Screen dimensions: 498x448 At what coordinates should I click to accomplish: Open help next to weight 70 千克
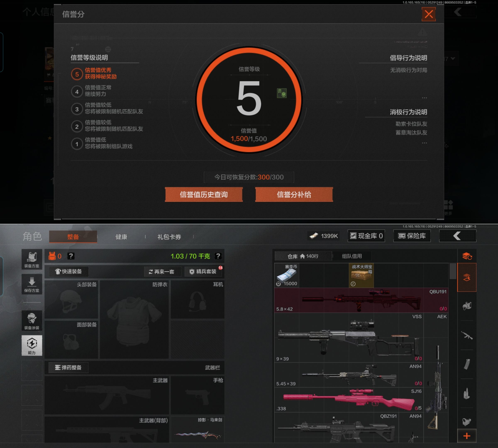click(x=218, y=256)
